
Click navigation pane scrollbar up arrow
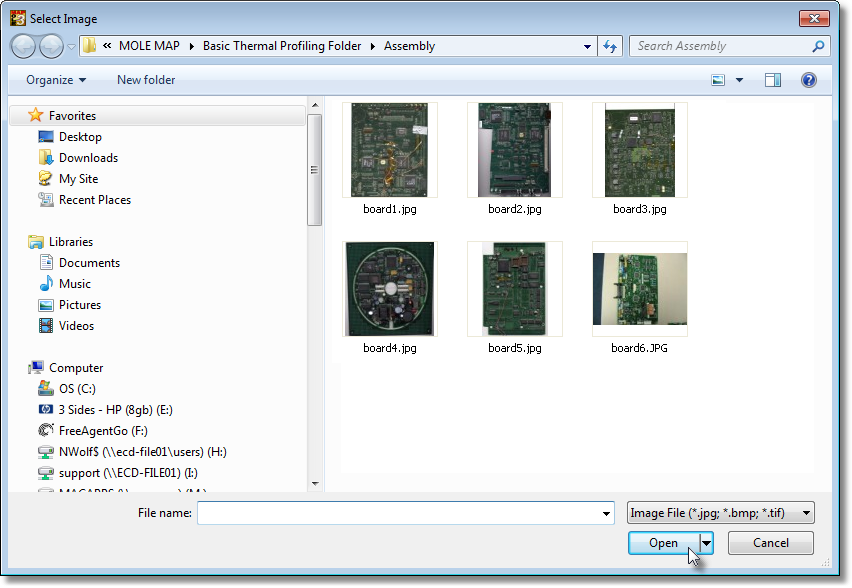[x=315, y=105]
